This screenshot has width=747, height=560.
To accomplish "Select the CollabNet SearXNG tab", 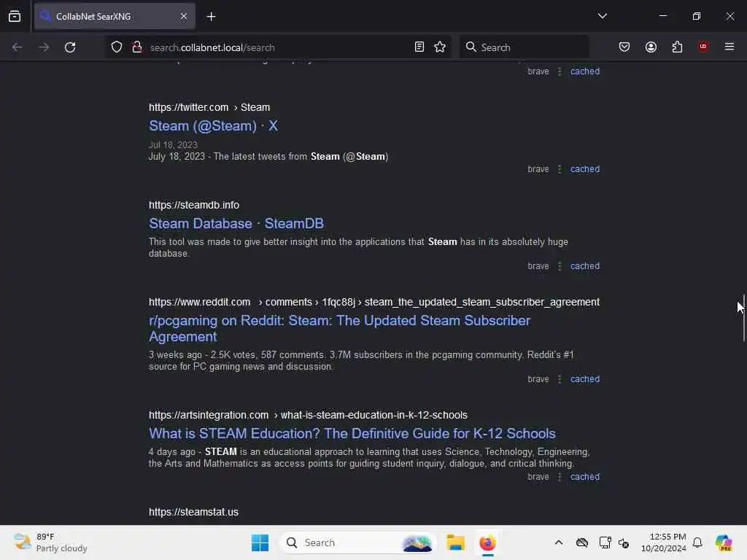I will [115, 17].
